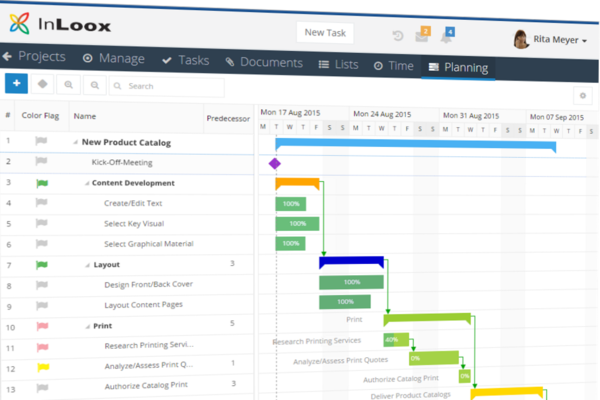The width and height of the screenshot is (600, 400).
Task: Click the Predecessor column header
Action: [x=228, y=119]
